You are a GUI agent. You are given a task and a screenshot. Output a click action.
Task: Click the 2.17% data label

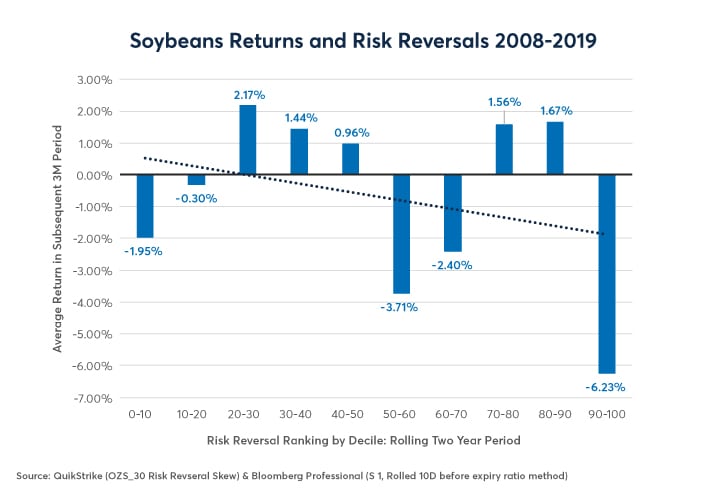click(248, 94)
